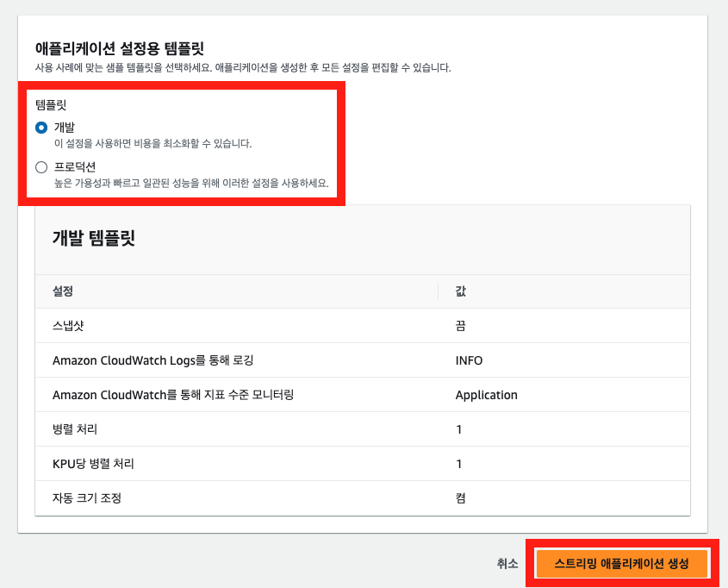Click the 값 column header

coord(461,291)
